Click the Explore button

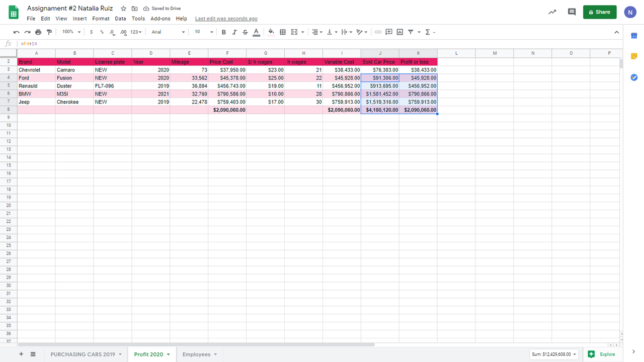[602, 354]
